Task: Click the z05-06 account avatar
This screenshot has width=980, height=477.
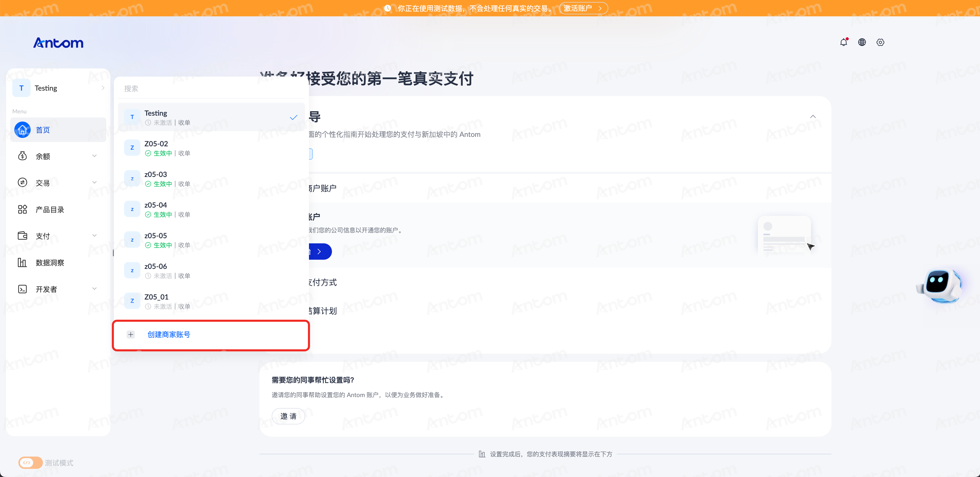Action: [132, 270]
